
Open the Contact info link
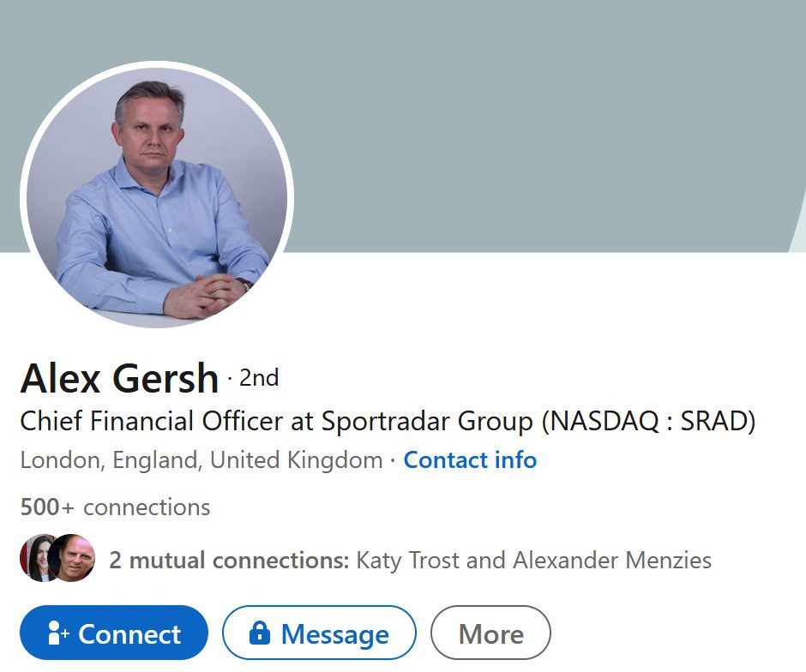coord(470,460)
